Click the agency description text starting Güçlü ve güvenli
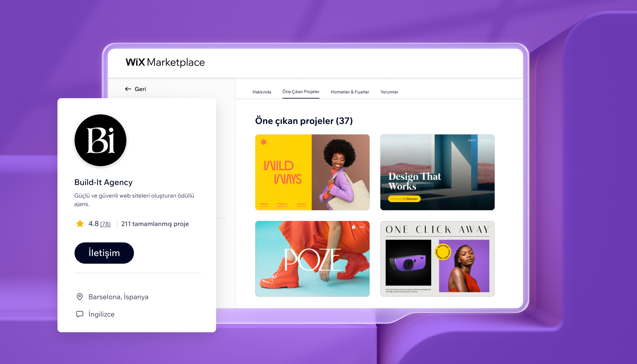 (134, 200)
